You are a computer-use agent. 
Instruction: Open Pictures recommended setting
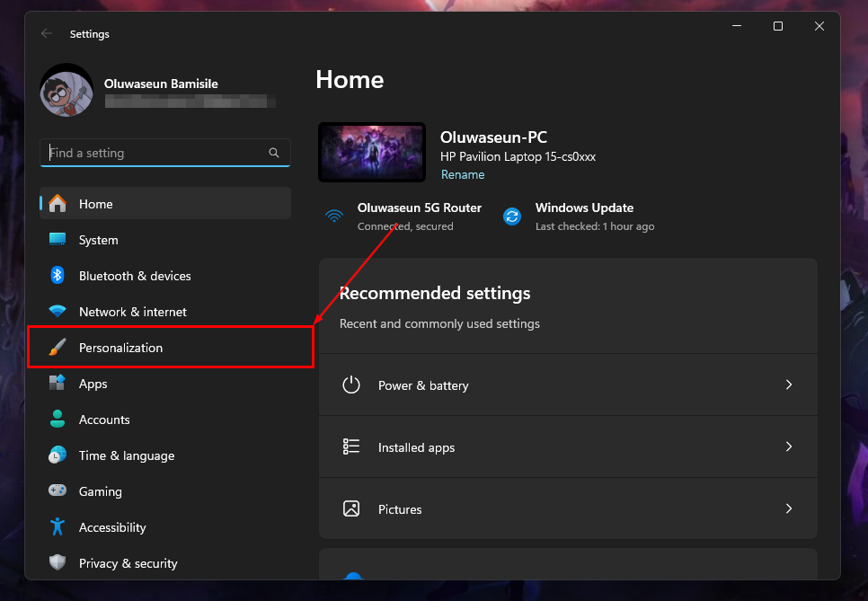tap(568, 509)
